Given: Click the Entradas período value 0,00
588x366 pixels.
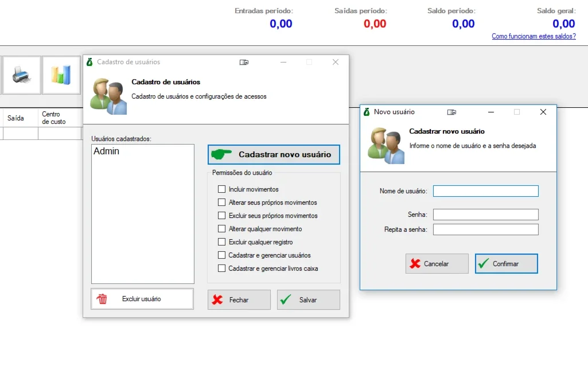Looking at the screenshot, I should pos(281,24).
